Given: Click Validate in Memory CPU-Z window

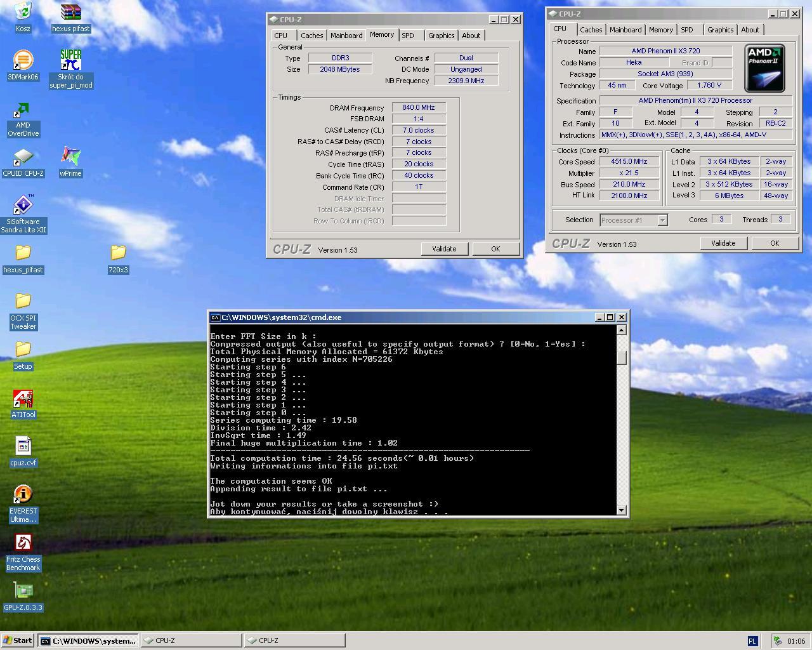Looking at the screenshot, I should click(444, 249).
